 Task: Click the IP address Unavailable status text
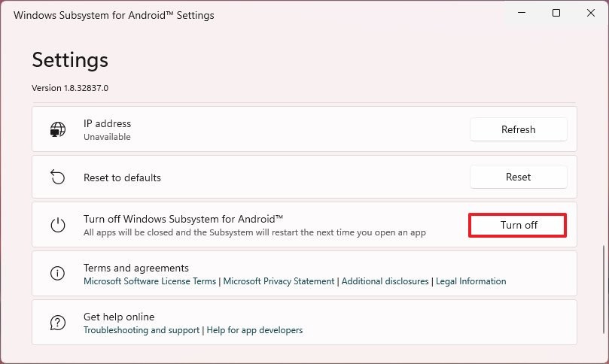click(x=107, y=137)
